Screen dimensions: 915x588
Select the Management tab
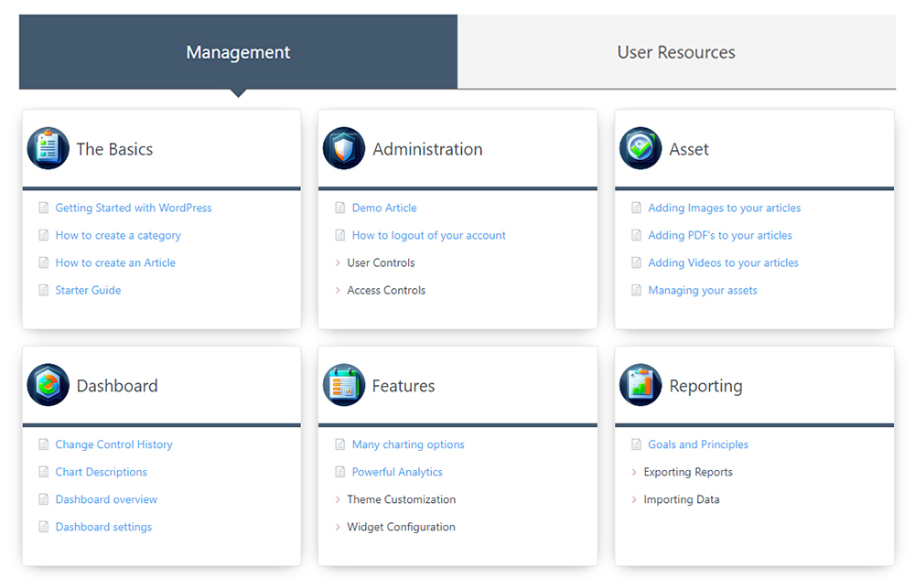pos(238,52)
